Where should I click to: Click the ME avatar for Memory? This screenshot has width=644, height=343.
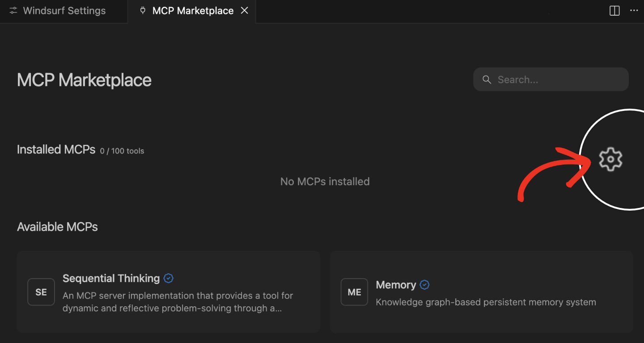pyautogui.click(x=354, y=292)
